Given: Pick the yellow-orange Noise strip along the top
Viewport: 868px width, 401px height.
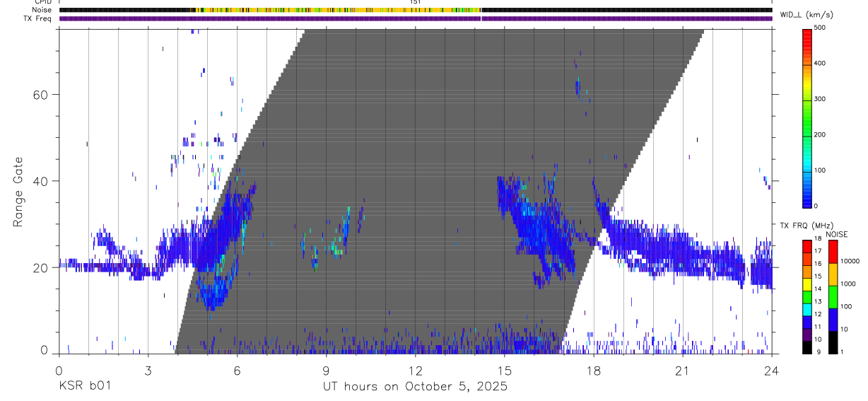Looking at the screenshot, I should pos(337,10).
